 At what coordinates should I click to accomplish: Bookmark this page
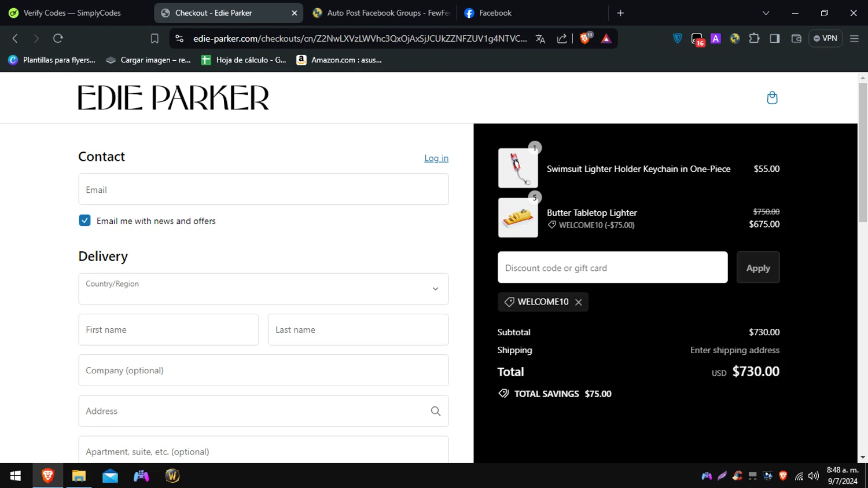tap(155, 38)
